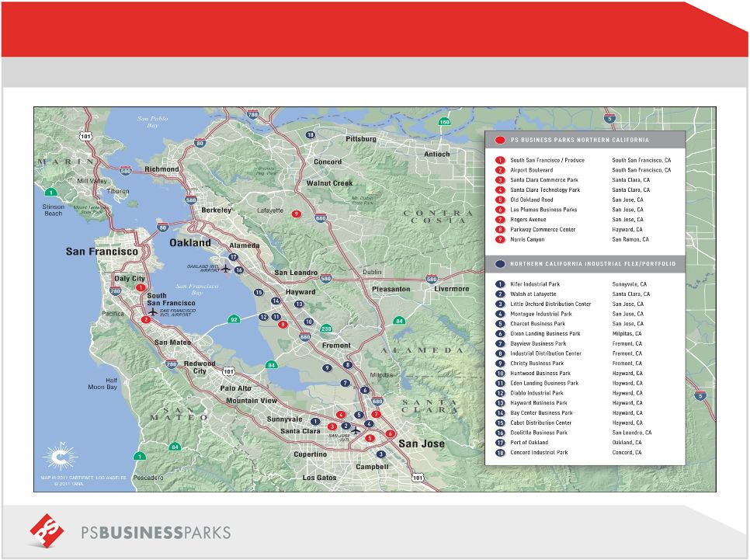This screenshot has width=750, height=560.
Task: Click the red PS diamond logo
Action: (47, 530)
